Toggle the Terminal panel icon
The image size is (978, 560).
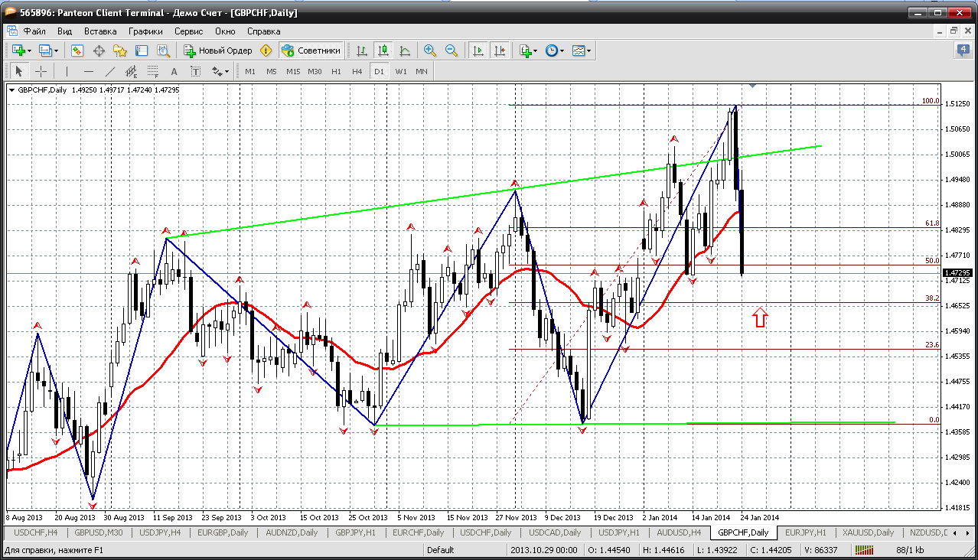tap(142, 50)
